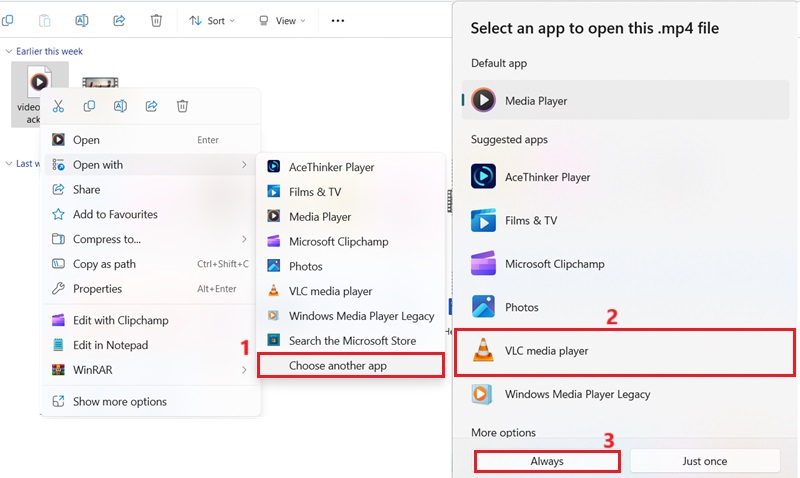Select Media Player default app in dialog
The image size is (800, 478).
(626, 100)
